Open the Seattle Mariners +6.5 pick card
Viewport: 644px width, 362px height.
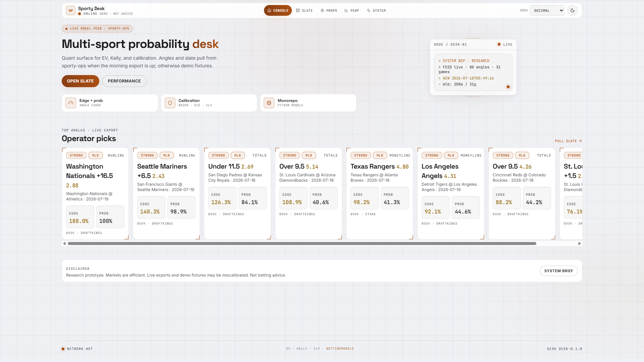pyautogui.click(x=166, y=193)
